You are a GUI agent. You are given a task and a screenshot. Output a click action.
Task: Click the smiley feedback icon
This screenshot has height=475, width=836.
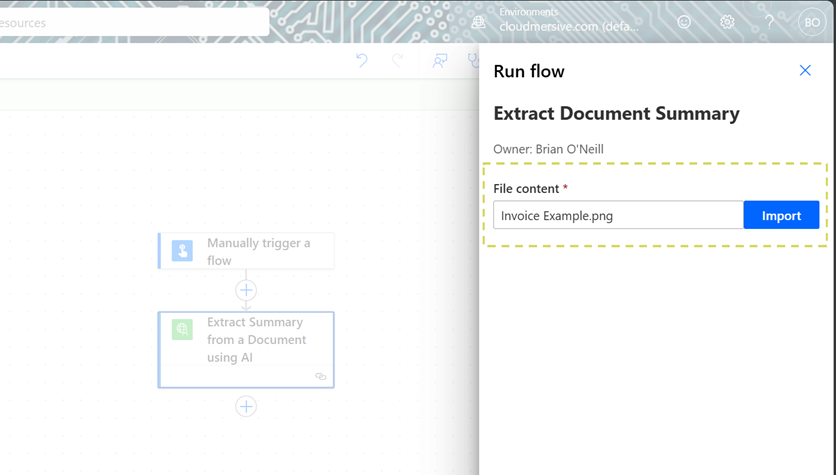[x=684, y=22]
